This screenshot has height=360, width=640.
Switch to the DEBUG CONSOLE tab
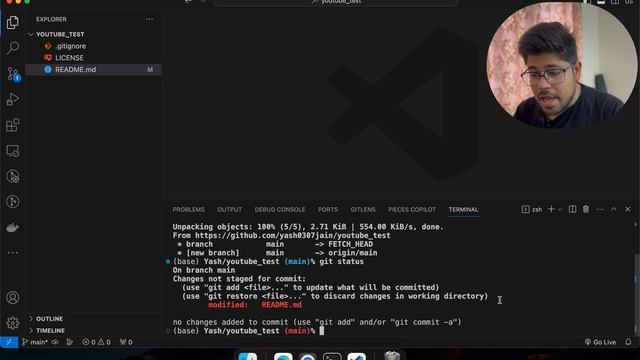pyautogui.click(x=280, y=209)
